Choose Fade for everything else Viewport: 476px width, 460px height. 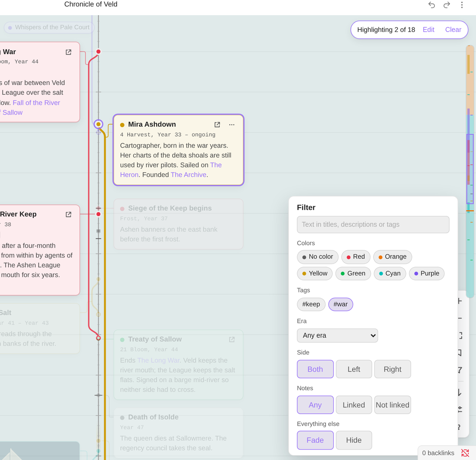point(315,440)
